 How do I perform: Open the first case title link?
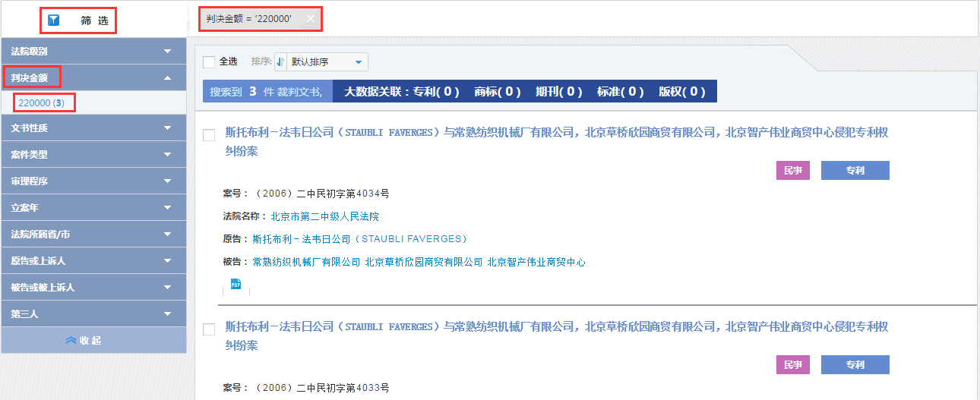(x=556, y=133)
